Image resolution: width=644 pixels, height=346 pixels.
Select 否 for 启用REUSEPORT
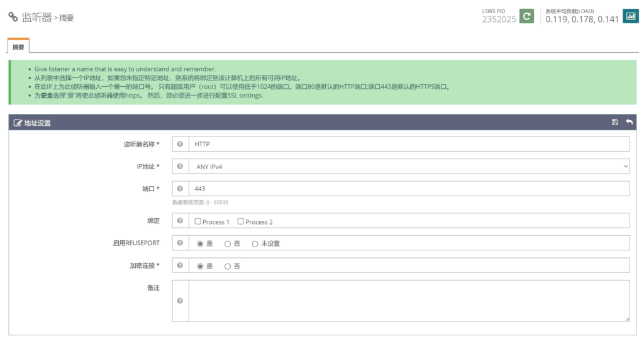click(228, 244)
